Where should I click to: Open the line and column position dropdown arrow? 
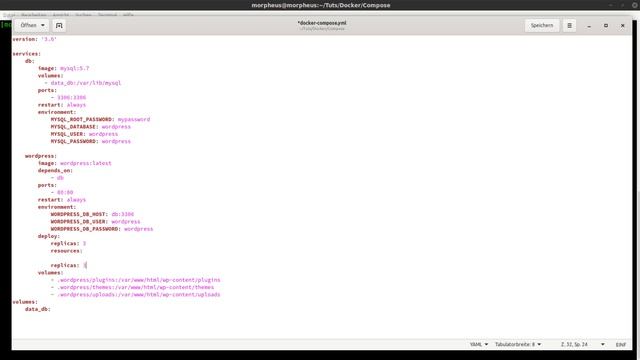[602, 344]
